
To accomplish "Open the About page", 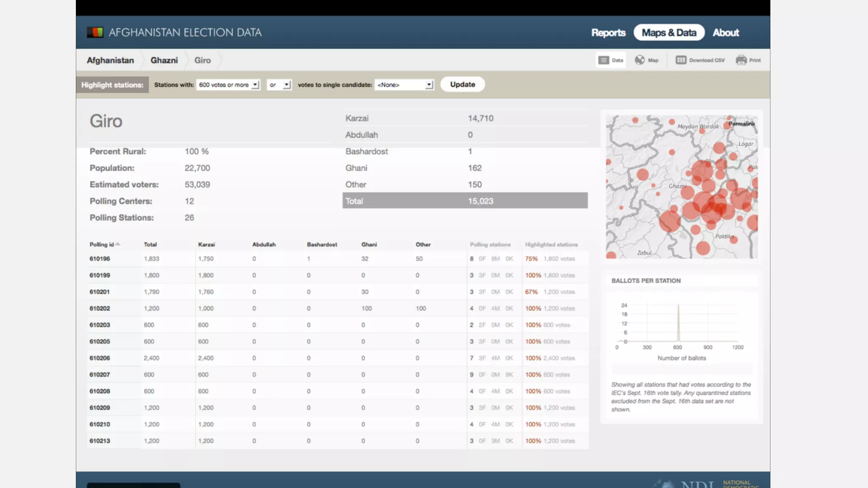I will tap(726, 33).
